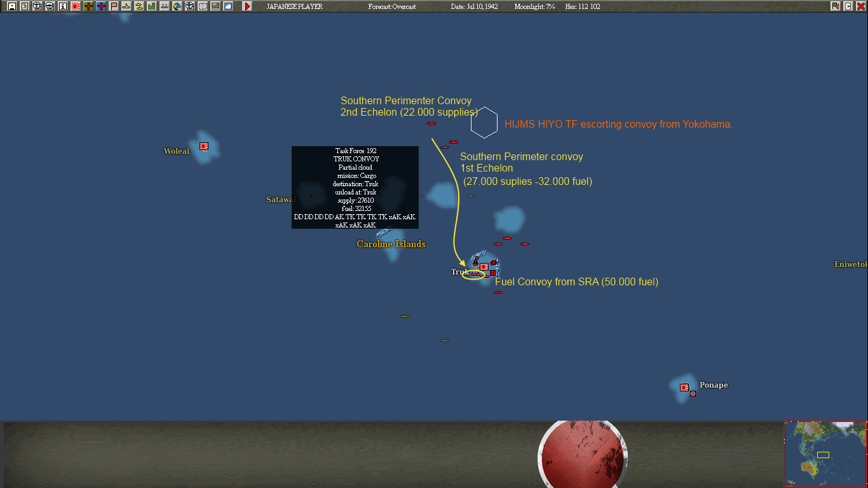The image size is (868, 488).
Task: Open the globe toolbar icon
Action: click(177, 6)
